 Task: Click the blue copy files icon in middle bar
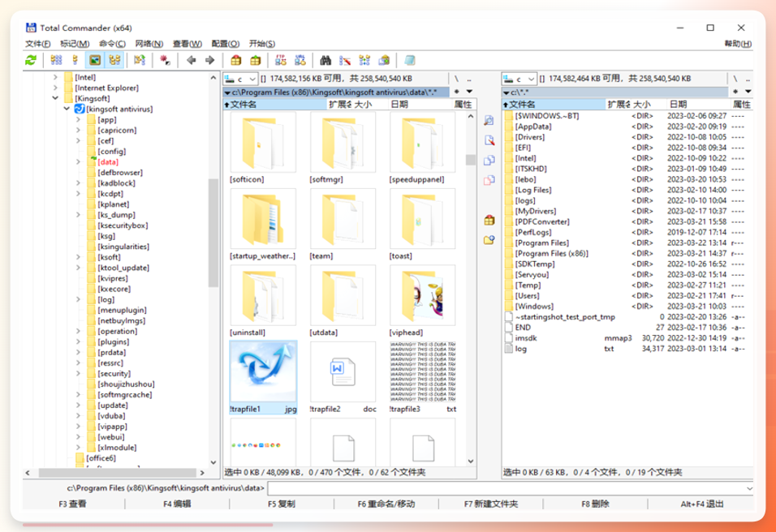tap(489, 161)
